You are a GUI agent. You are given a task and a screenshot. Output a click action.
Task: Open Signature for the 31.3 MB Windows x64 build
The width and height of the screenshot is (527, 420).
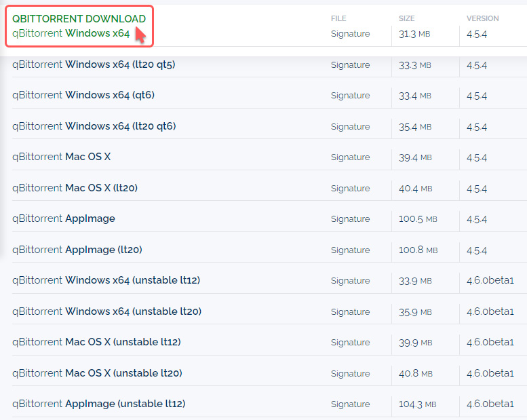coord(350,34)
